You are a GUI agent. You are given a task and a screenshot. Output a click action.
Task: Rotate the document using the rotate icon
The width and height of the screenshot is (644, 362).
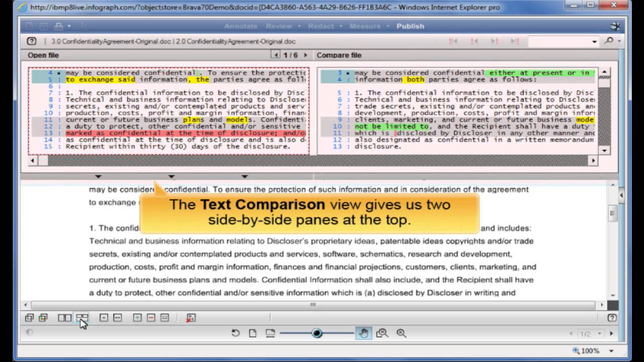pyautogui.click(x=235, y=333)
